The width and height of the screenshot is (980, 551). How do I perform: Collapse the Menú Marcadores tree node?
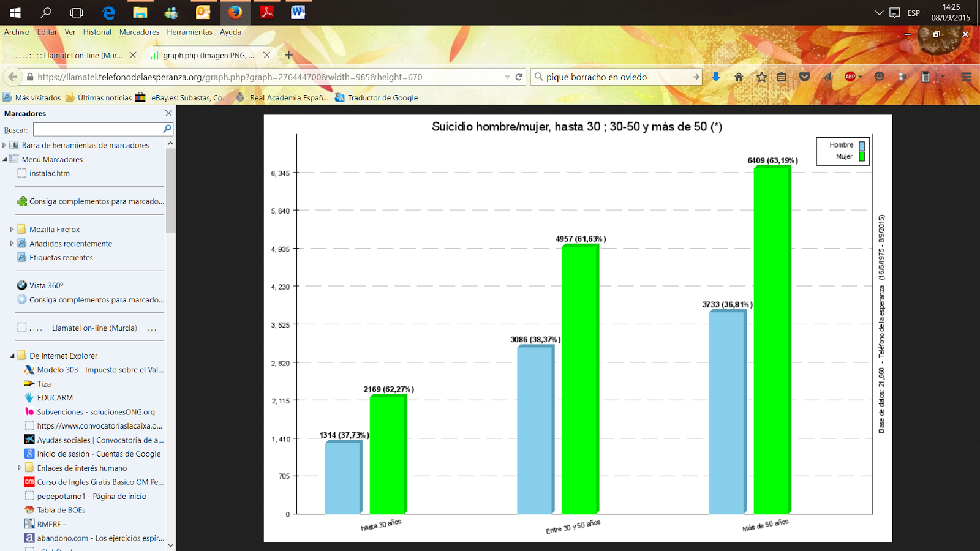pyautogui.click(x=4, y=159)
